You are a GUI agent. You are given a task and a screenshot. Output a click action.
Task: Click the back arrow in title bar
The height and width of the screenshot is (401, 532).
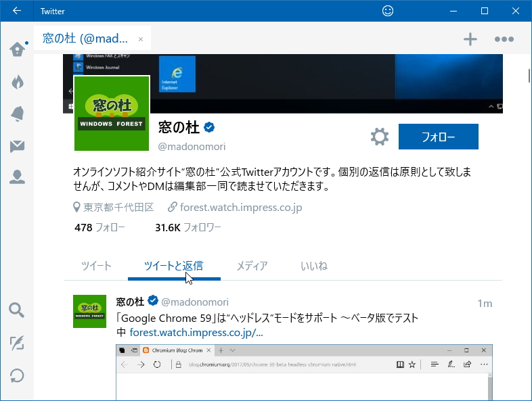pyautogui.click(x=17, y=11)
